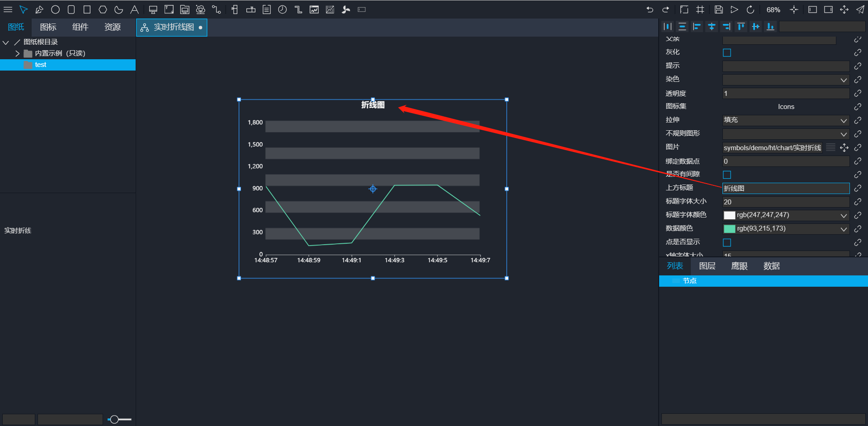Select the pen drawing tool

point(39,9)
